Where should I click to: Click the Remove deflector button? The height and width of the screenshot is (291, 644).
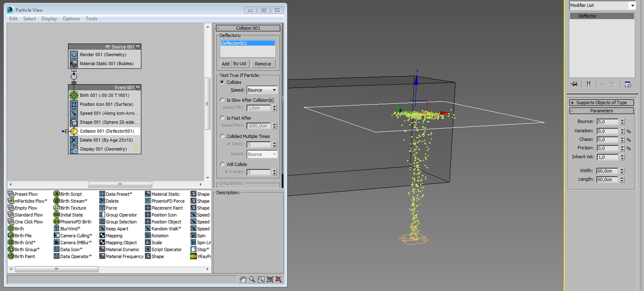[263, 64]
